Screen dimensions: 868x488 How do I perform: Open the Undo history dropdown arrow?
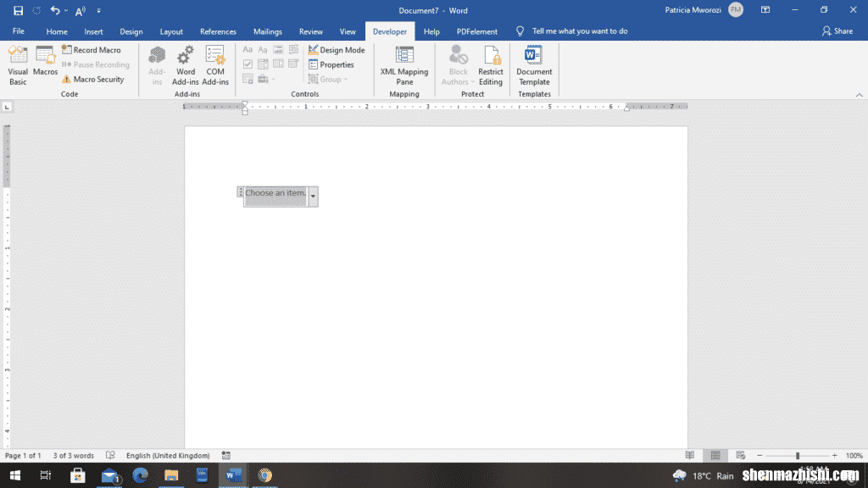click(x=66, y=10)
